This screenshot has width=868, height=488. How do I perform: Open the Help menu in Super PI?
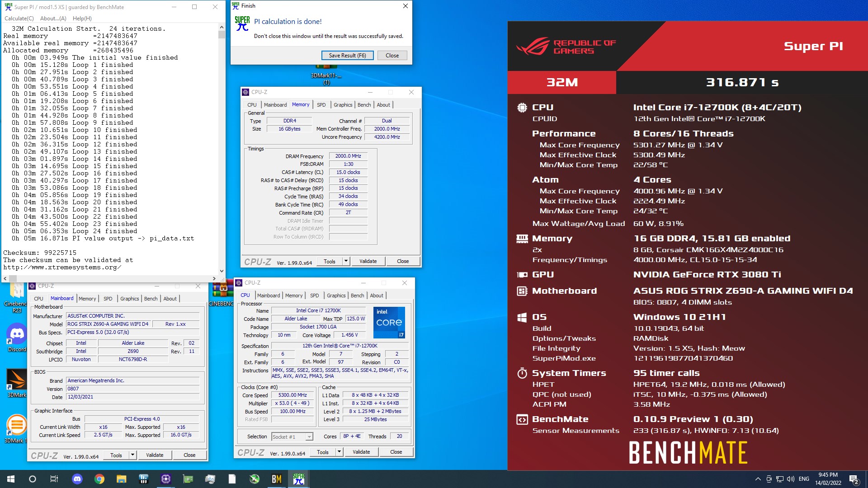(82, 19)
